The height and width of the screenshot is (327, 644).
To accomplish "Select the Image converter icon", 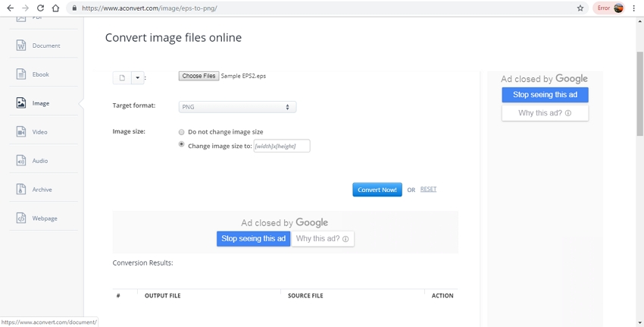I will (21, 103).
